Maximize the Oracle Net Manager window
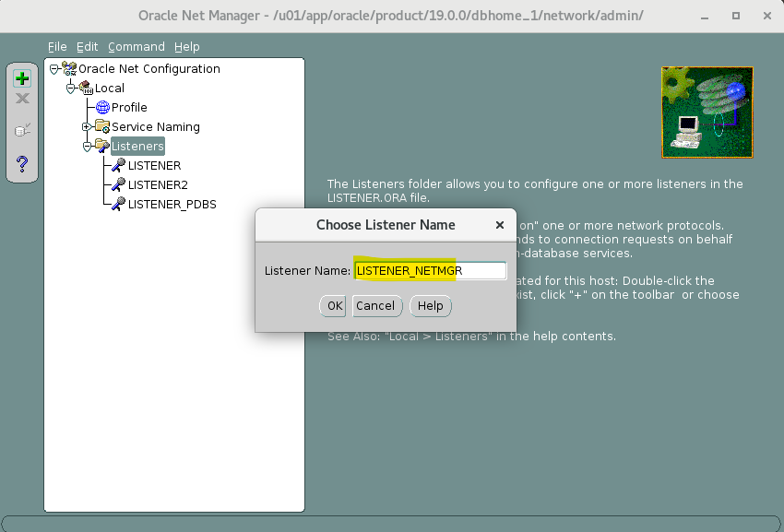784x532 pixels. click(735, 16)
